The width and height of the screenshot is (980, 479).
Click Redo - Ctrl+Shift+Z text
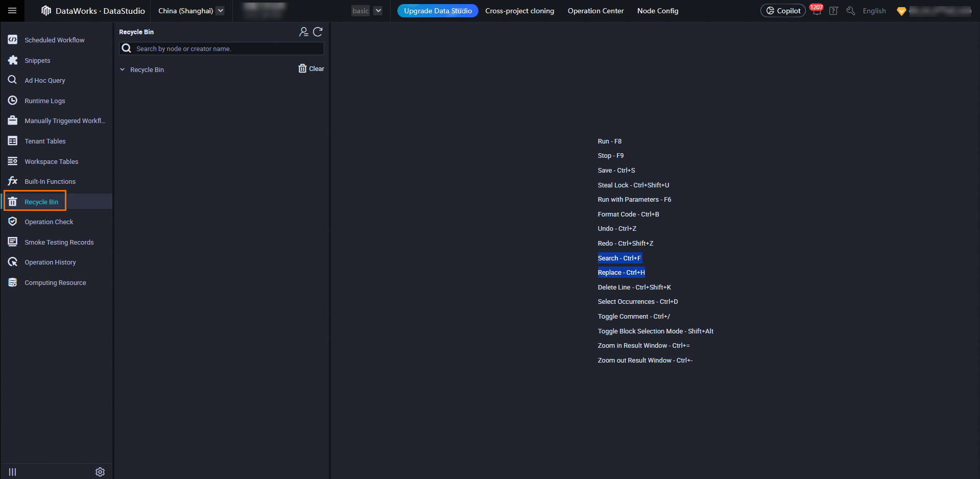coord(626,243)
